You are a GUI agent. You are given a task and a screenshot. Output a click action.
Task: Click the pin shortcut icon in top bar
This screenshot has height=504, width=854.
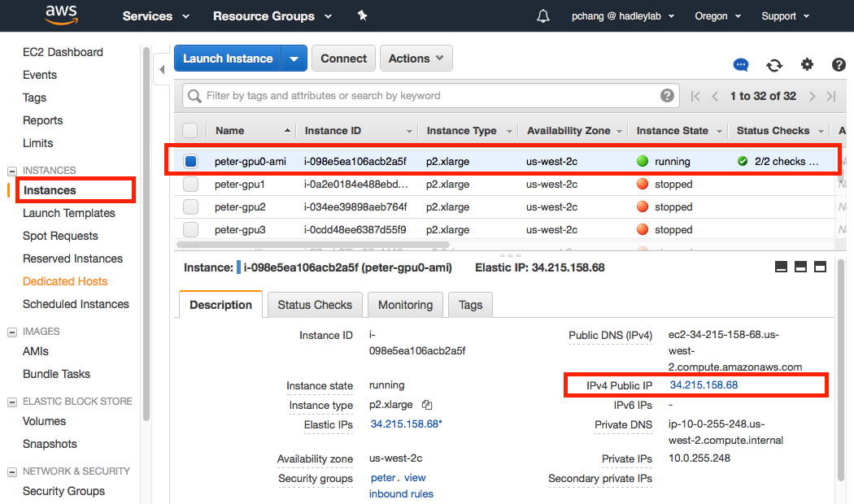(x=362, y=15)
